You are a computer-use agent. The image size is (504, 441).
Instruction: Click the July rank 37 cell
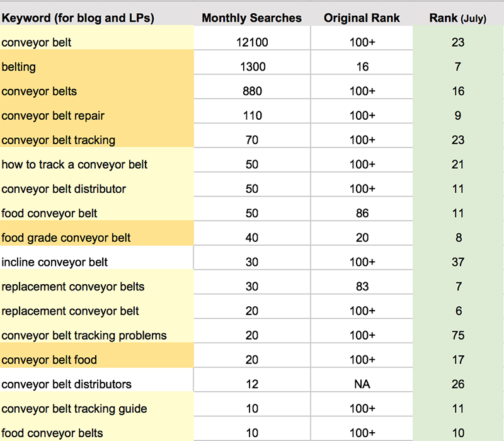point(458,262)
